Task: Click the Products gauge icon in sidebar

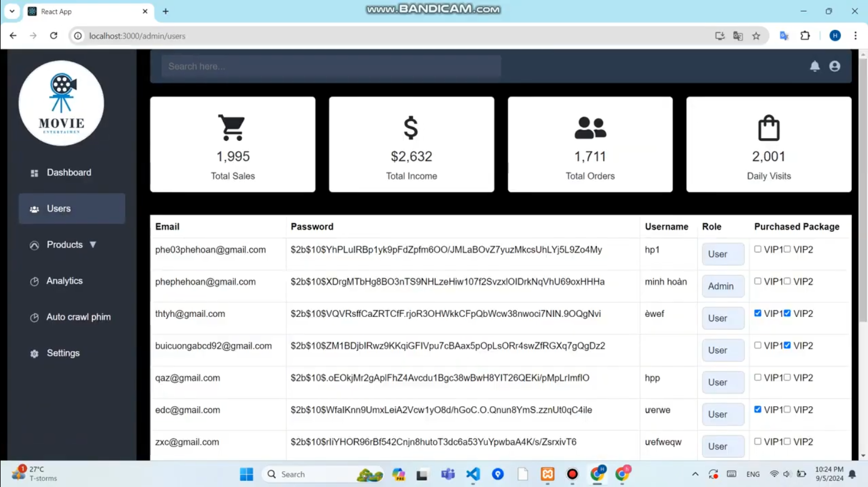Action: tap(34, 245)
